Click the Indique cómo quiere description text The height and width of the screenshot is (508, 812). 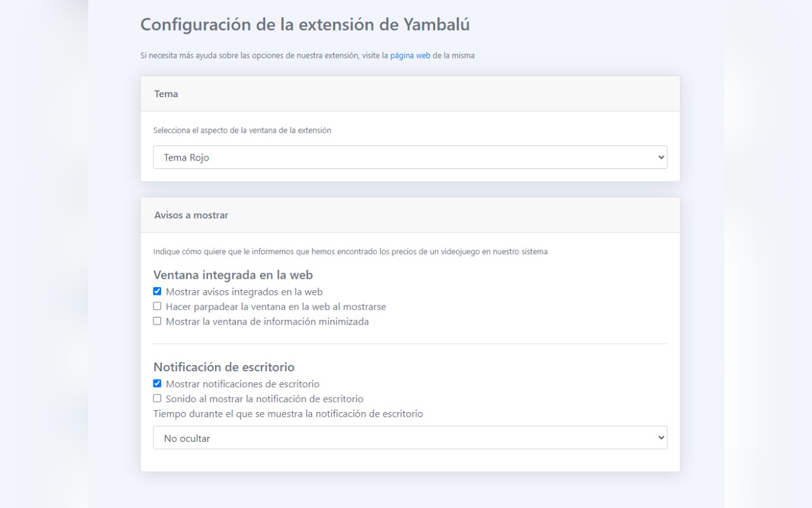pos(350,251)
